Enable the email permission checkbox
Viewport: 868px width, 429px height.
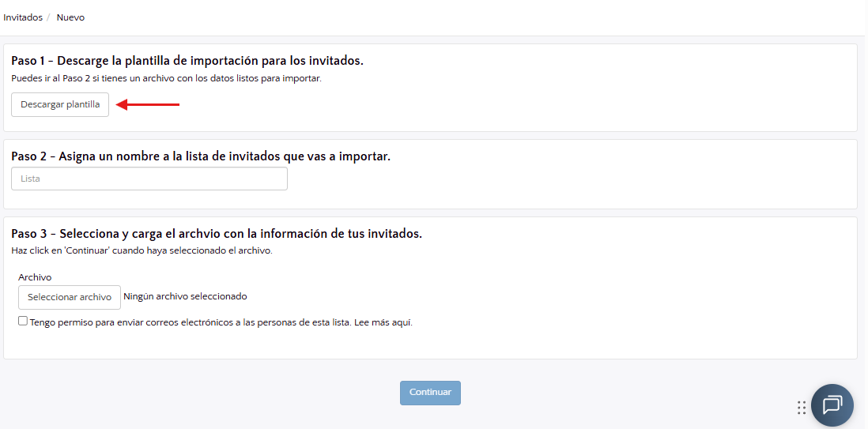coord(23,321)
